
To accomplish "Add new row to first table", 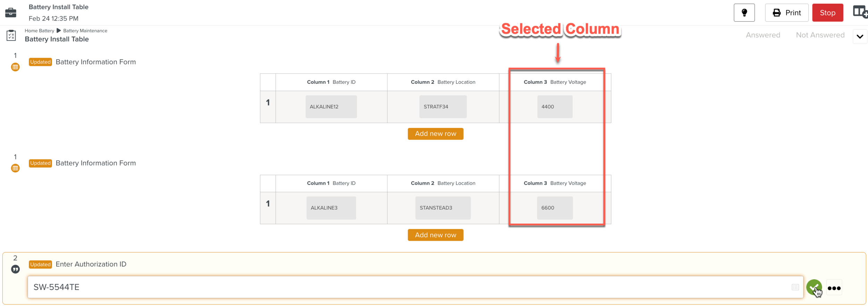I will coord(435,134).
